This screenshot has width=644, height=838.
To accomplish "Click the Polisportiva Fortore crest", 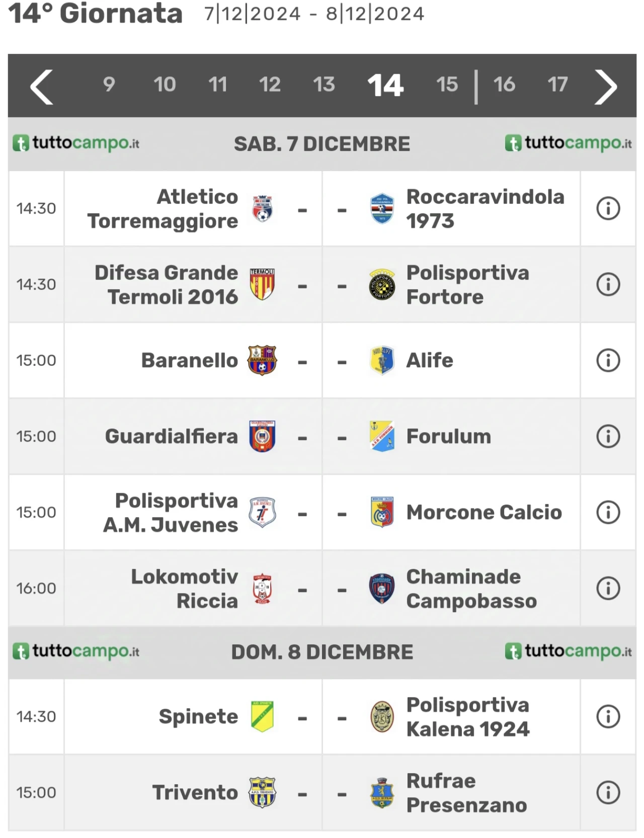I will pos(382,284).
